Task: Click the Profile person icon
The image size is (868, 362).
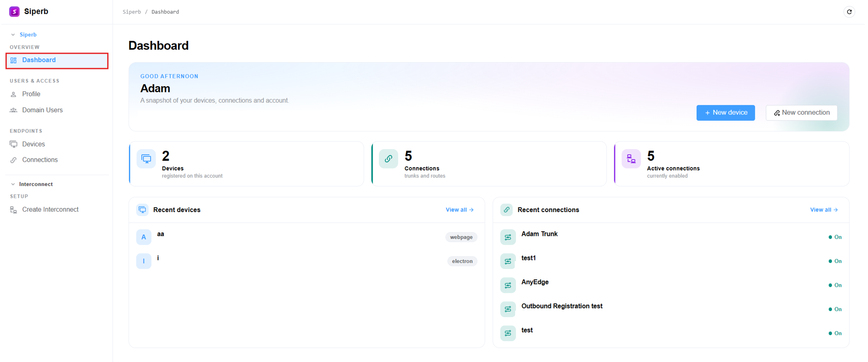Action: tap(13, 94)
